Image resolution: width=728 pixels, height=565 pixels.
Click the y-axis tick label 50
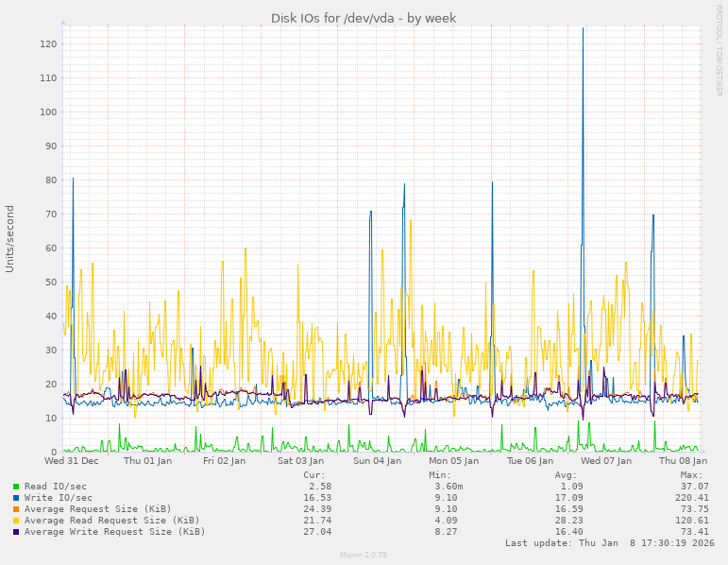tap(51, 282)
